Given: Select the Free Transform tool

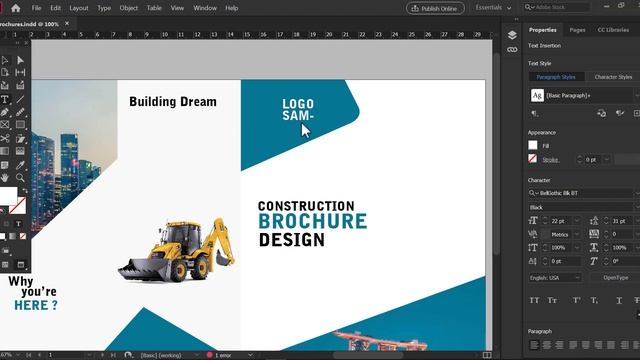Looking at the screenshot, I should coord(20,139).
